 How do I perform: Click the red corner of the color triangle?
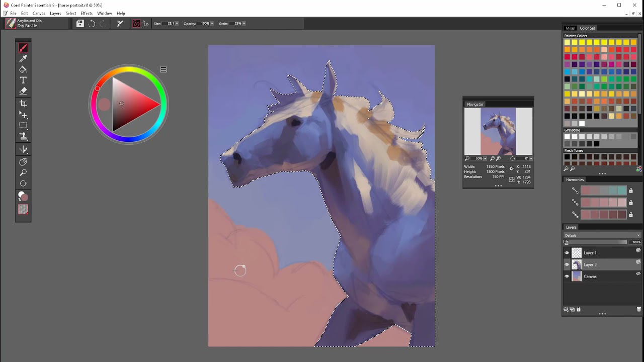(x=158, y=105)
